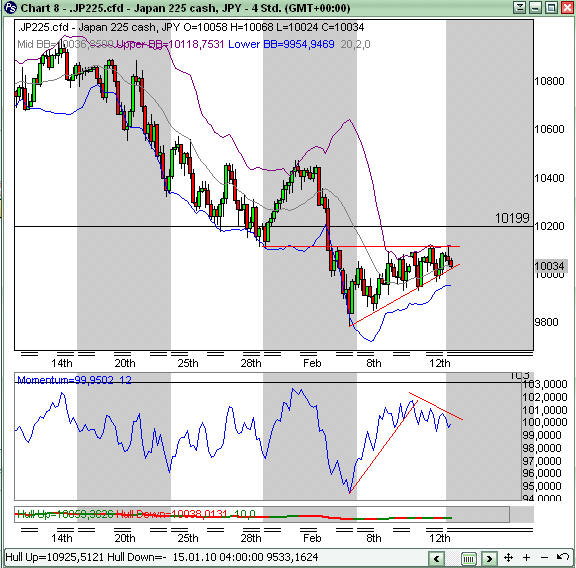Click the 10400 price axis label

[549, 178]
